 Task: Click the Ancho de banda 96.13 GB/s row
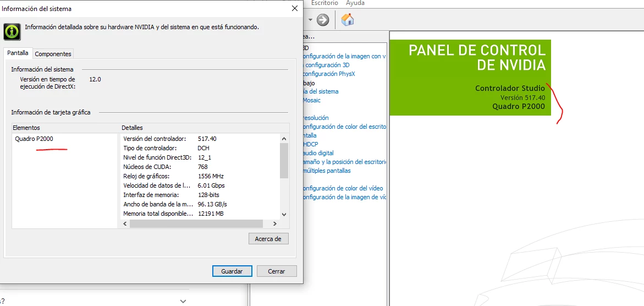coord(201,204)
